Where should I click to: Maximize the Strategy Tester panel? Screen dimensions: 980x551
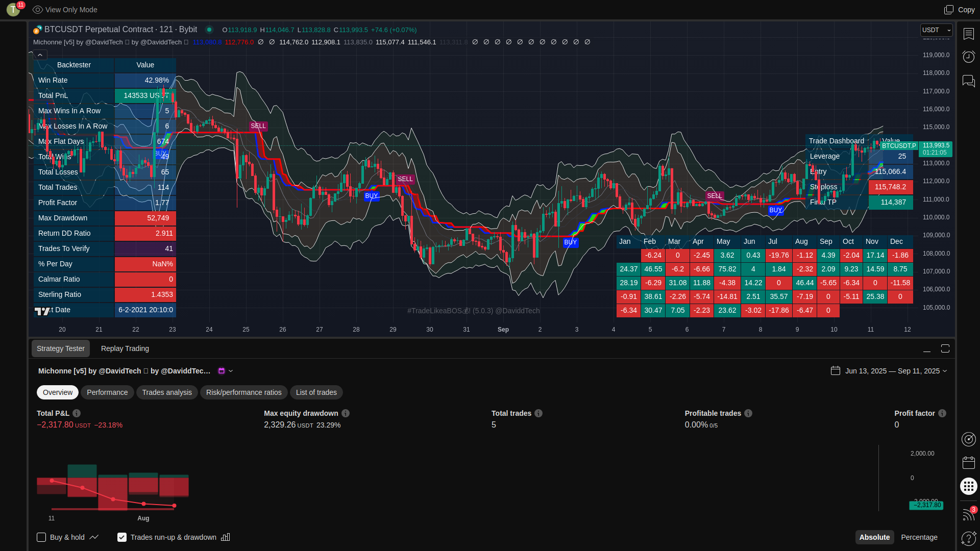pyautogui.click(x=945, y=348)
